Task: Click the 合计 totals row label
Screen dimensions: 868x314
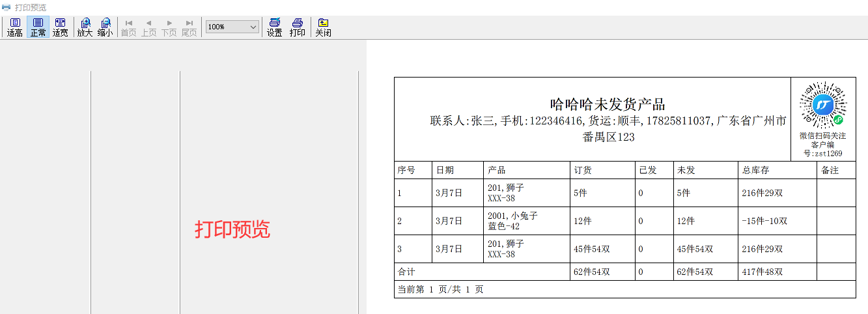Action: (x=406, y=272)
